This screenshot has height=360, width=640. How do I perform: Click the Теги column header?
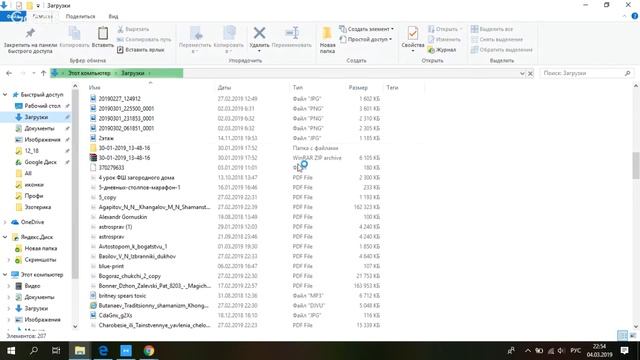coord(392,87)
